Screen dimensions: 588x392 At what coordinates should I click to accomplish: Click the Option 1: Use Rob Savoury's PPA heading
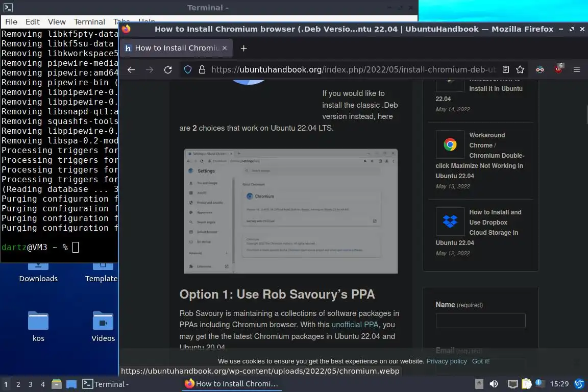pos(277,295)
